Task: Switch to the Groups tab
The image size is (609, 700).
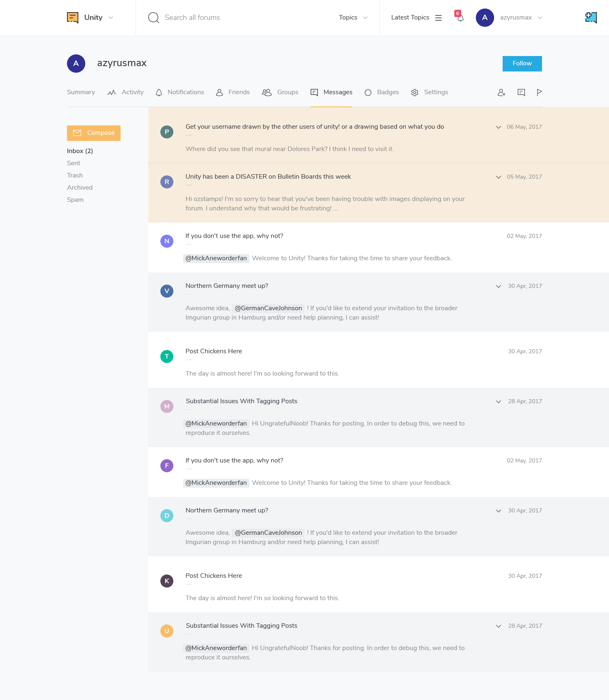Action: click(x=280, y=92)
